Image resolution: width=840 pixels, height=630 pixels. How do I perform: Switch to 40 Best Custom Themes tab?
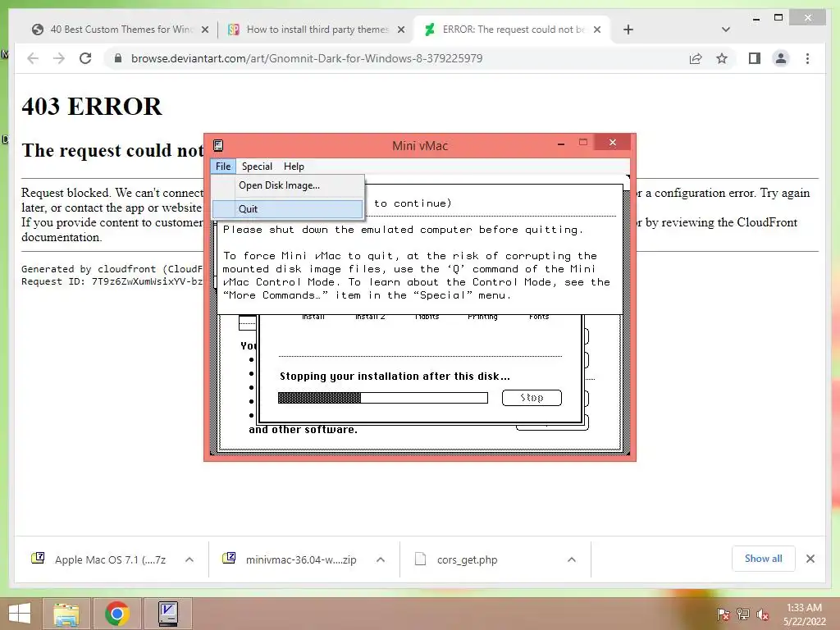[x=121, y=30]
